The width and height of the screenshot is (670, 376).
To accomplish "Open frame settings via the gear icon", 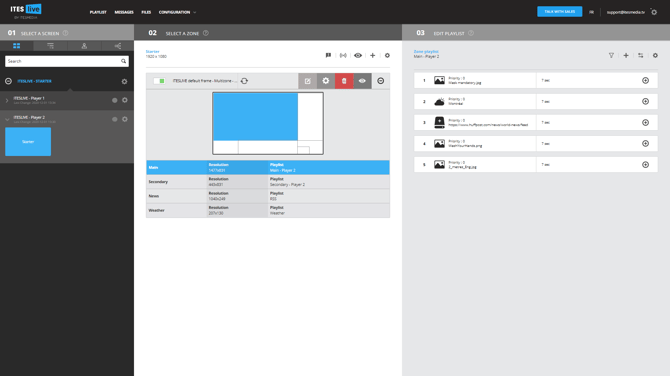I will [326, 81].
